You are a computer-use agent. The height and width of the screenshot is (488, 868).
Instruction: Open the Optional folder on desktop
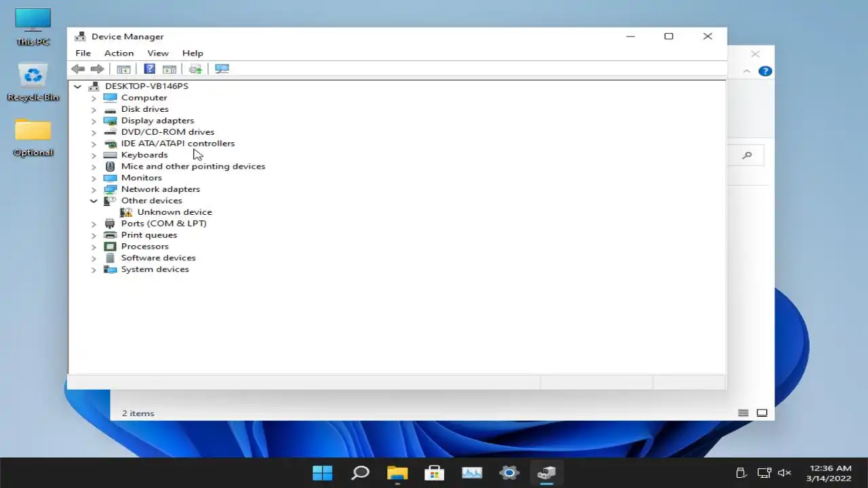click(x=33, y=138)
